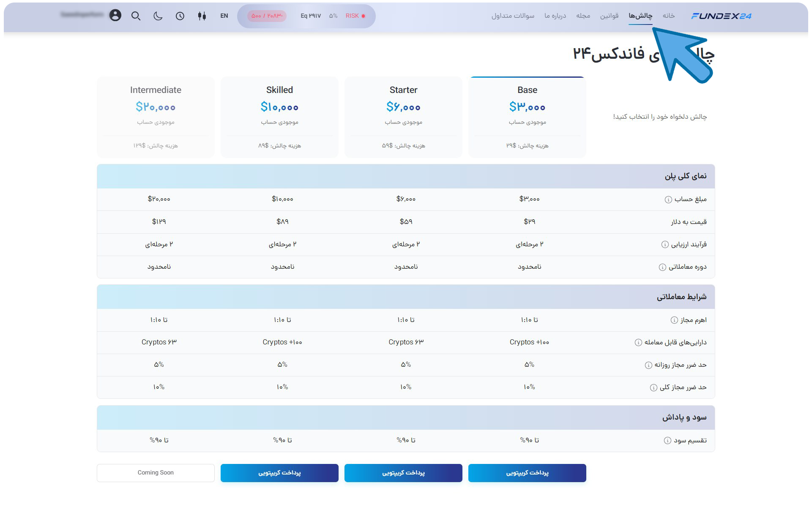Click the سود و پاداش section header

tap(406, 417)
